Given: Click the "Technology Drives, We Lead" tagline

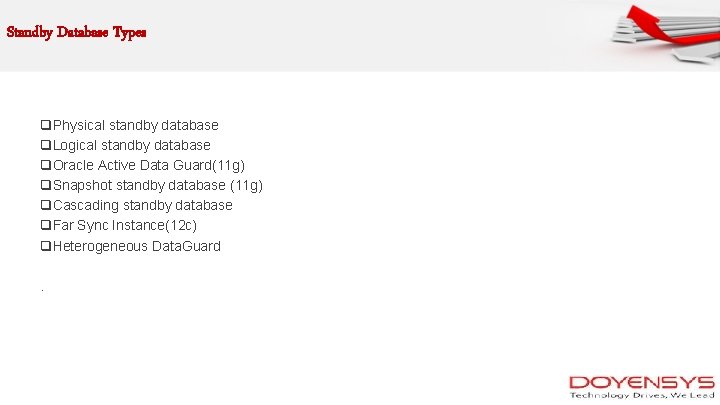Looking at the screenshot, I should (x=641, y=396).
